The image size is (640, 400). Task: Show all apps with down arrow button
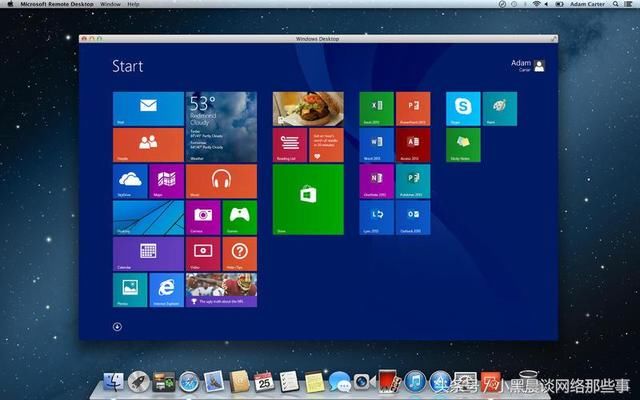click(x=117, y=326)
